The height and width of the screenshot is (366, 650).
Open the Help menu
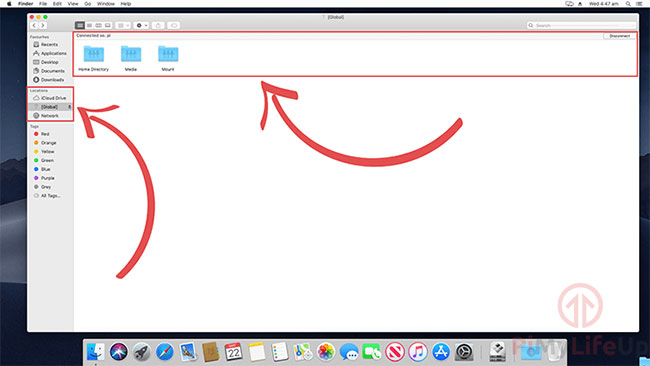tap(126, 4)
